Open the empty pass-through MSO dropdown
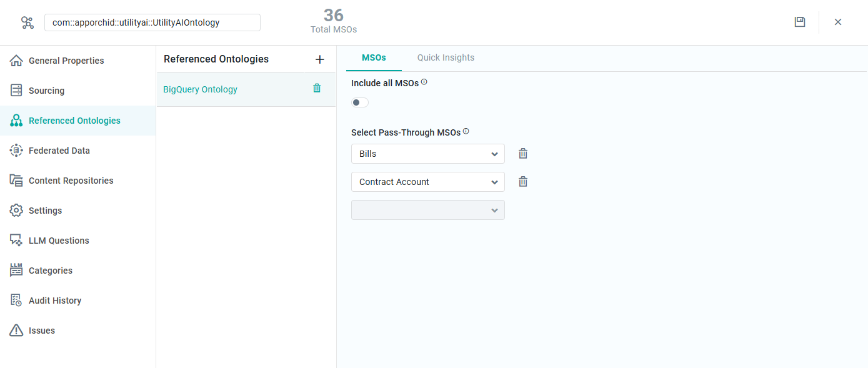This screenshot has height=368, width=868. point(427,210)
